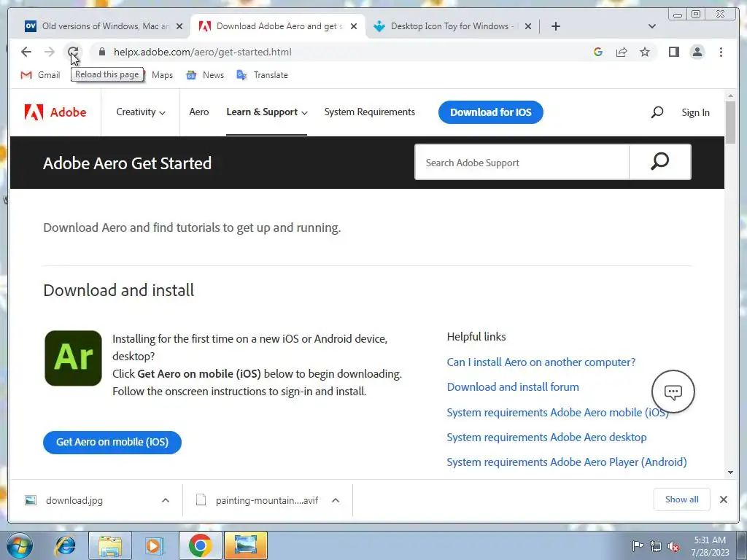Open the Windows Start menu
The width and height of the screenshot is (747, 560).
pos(18,545)
